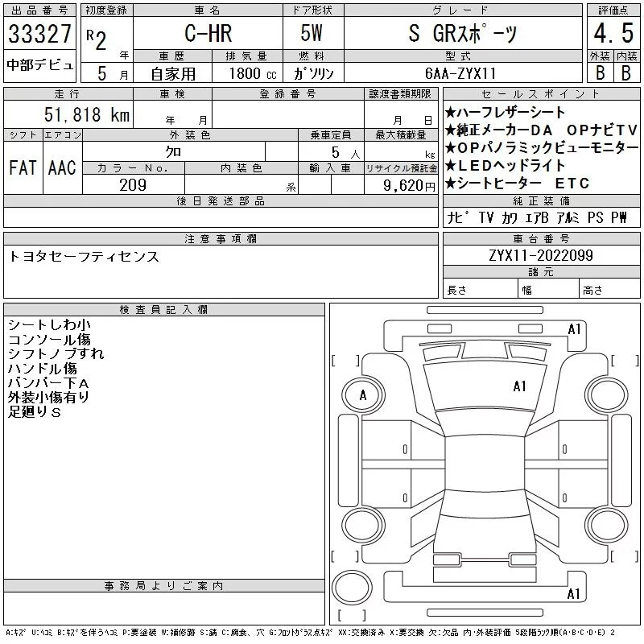The height and width of the screenshot is (644, 644).
Task: Click the mileage 51,818 km
Action: pos(87,114)
